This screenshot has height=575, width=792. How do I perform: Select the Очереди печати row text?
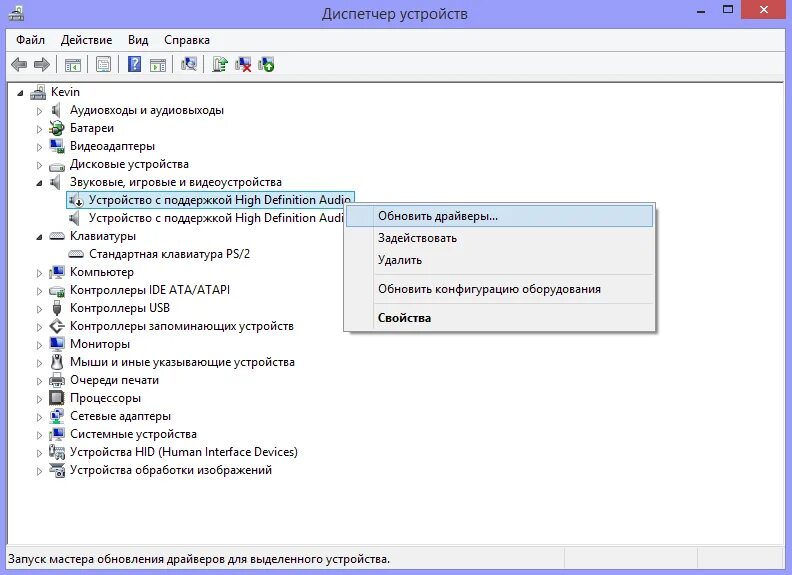coord(114,380)
